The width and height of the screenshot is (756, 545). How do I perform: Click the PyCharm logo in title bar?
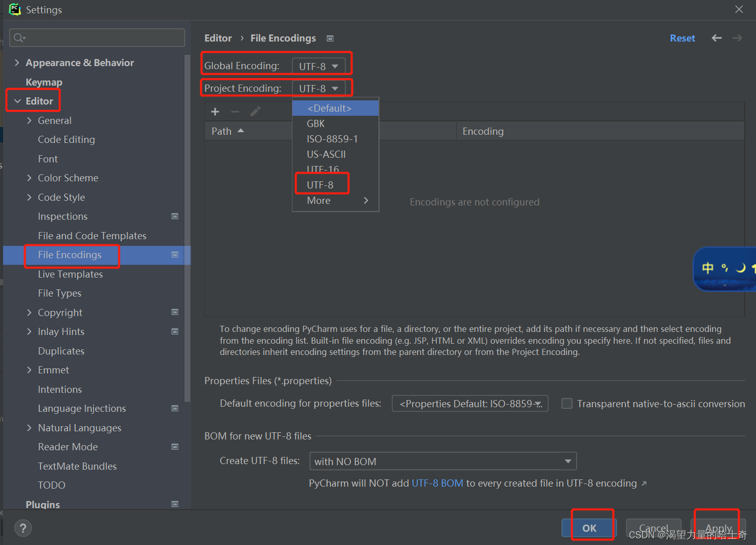(15, 9)
